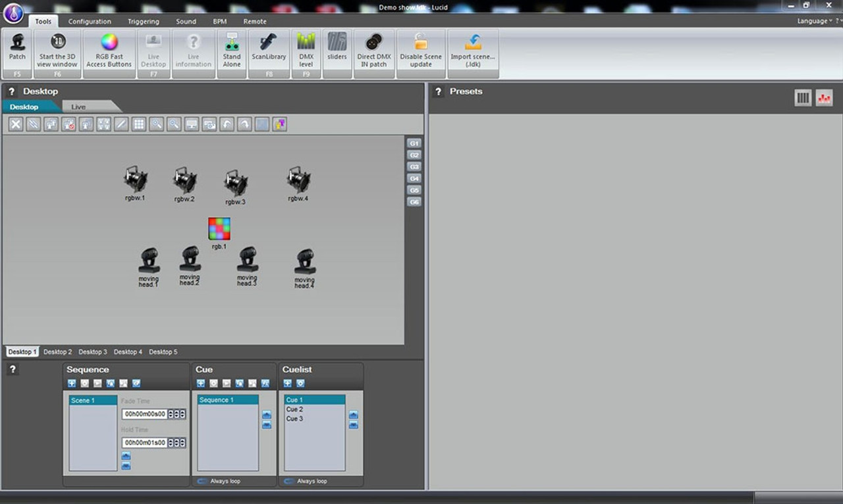Viewport: 843px width, 504px height.
Task: Click the Presets bars view button
Action: (x=803, y=98)
